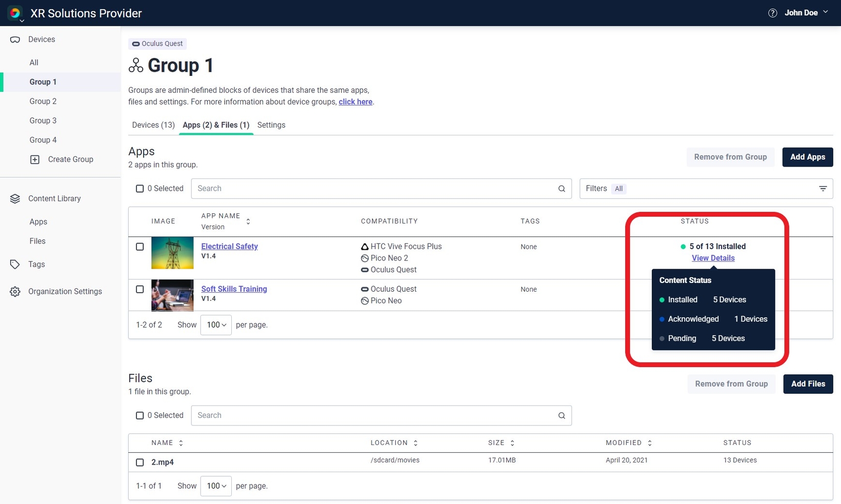This screenshot has width=841, height=504.
Task: Sort apps by App Name arrows
Action: (248, 221)
